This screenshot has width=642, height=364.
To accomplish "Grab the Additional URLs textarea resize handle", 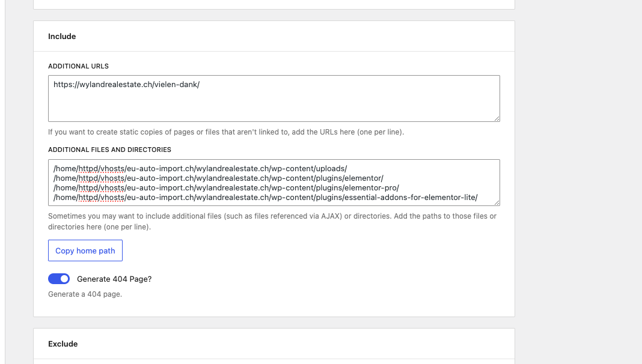I will [x=497, y=118].
